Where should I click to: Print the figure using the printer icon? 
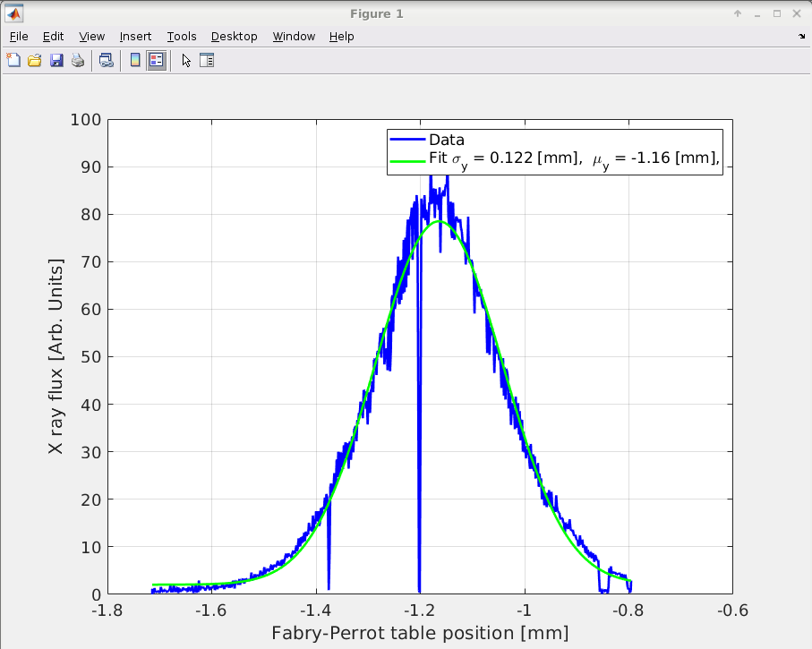point(78,61)
